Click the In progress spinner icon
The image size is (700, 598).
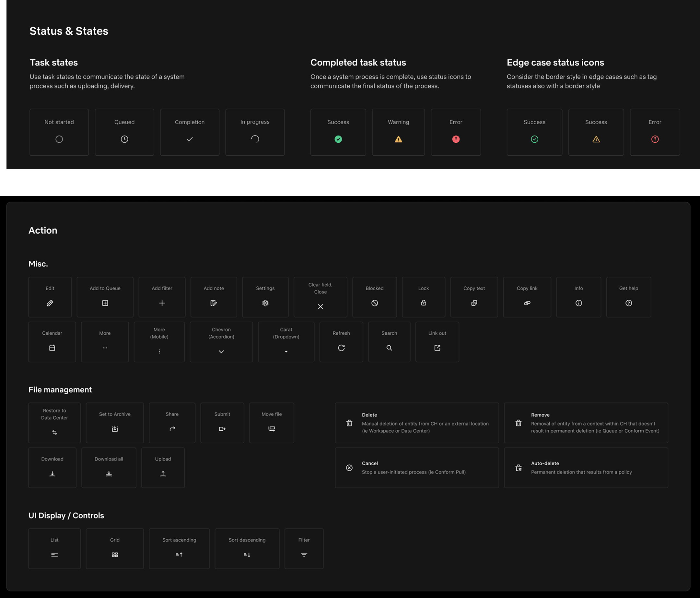[255, 139]
